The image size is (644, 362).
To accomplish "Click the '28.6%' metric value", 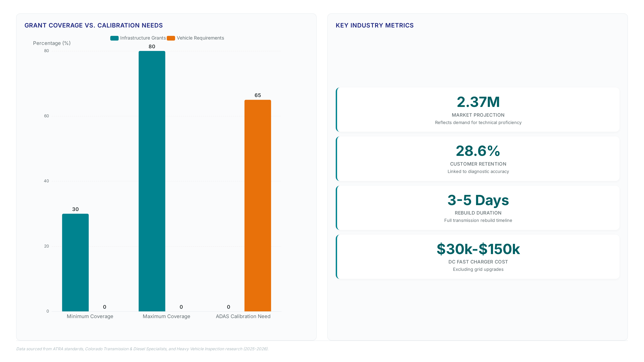I will [478, 151].
